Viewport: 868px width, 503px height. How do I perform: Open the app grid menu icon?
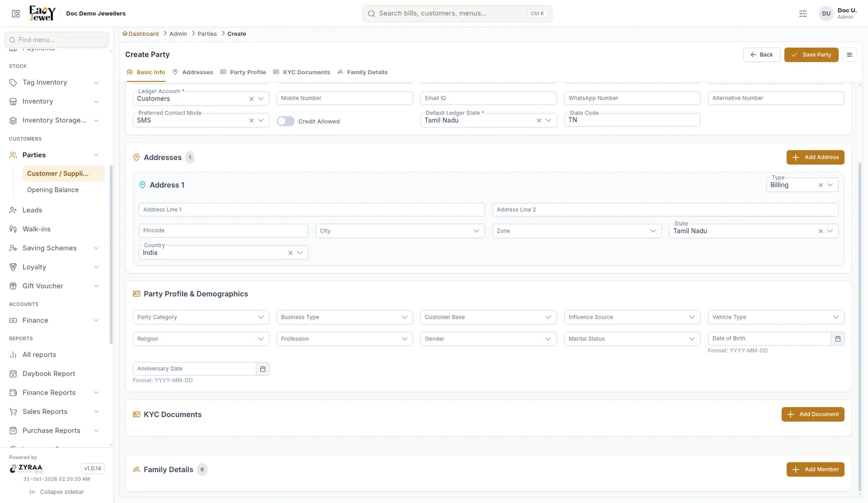(16, 14)
